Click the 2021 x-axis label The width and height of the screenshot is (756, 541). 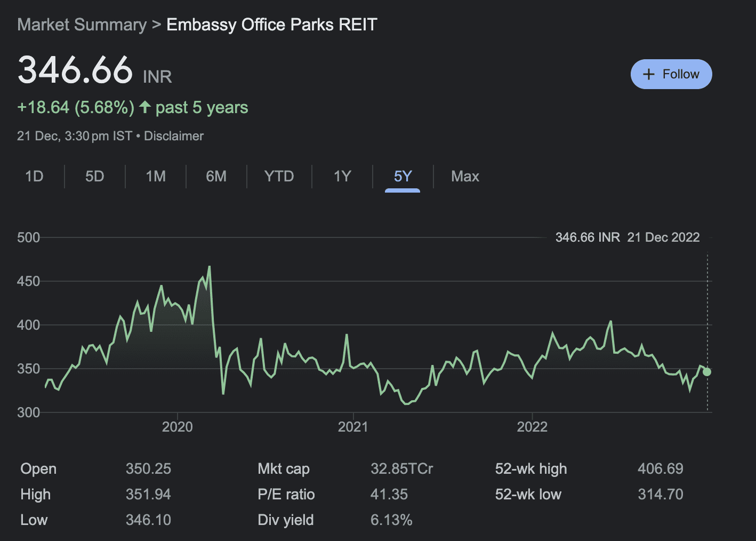(353, 427)
